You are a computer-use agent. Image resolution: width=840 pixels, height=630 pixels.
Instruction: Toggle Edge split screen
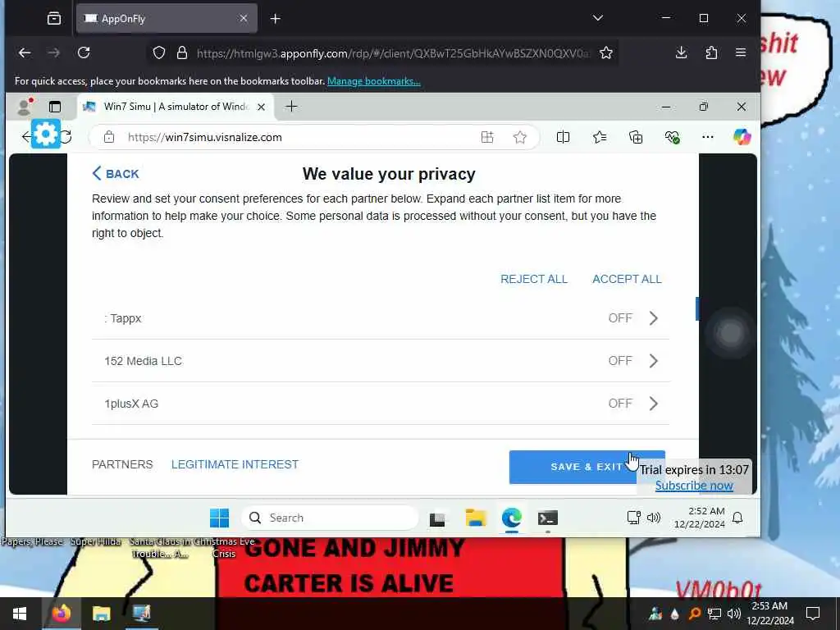[563, 137]
